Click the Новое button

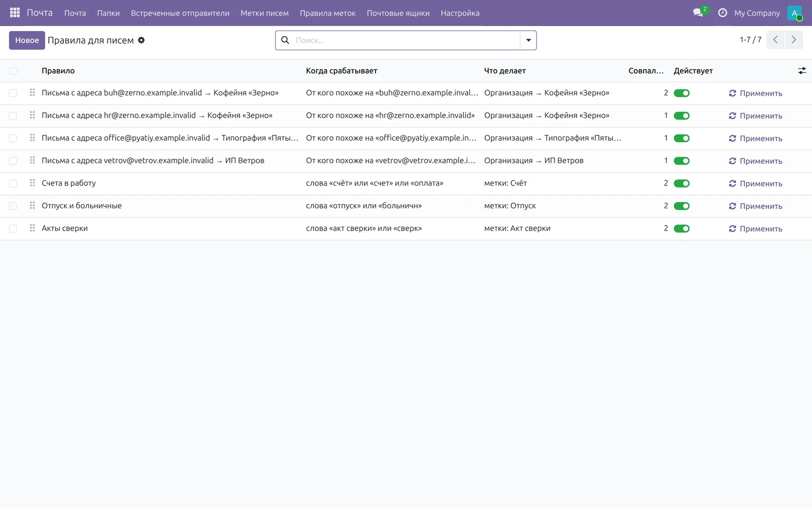click(x=27, y=40)
